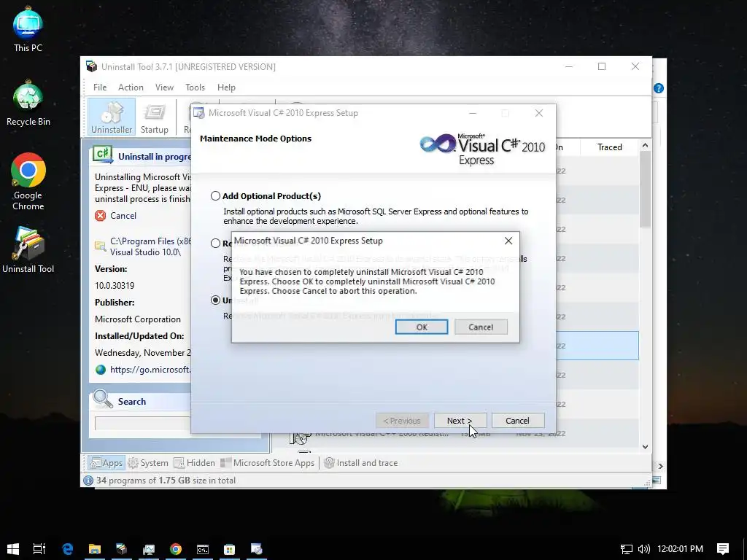This screenshot has height=560, width=747.
Task: Select Add Optional Product(s) radio button
Action: pos(215,195)
